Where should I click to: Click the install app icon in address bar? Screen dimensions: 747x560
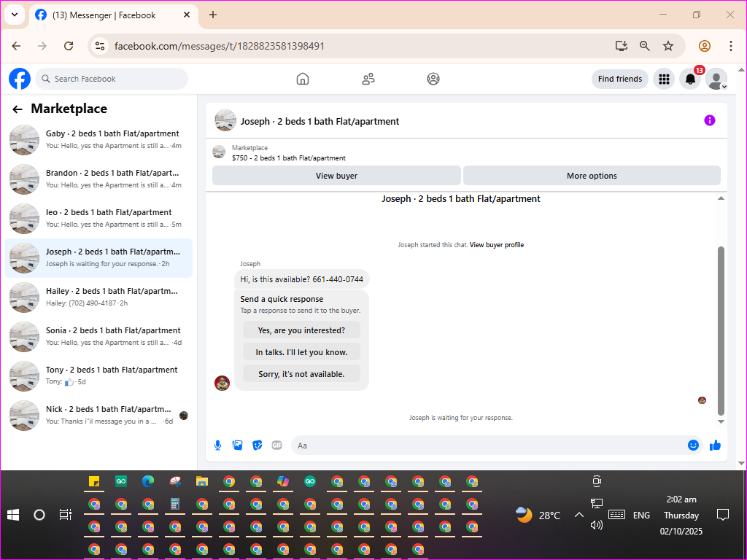point(622,46)
